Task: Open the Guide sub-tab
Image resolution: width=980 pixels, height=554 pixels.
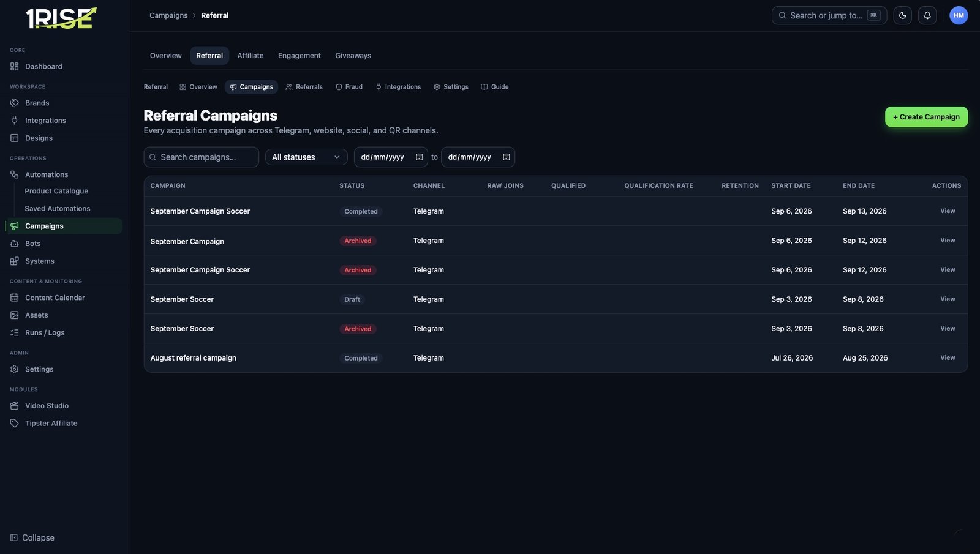Action: pyautogui.click(x=495, y=87)
